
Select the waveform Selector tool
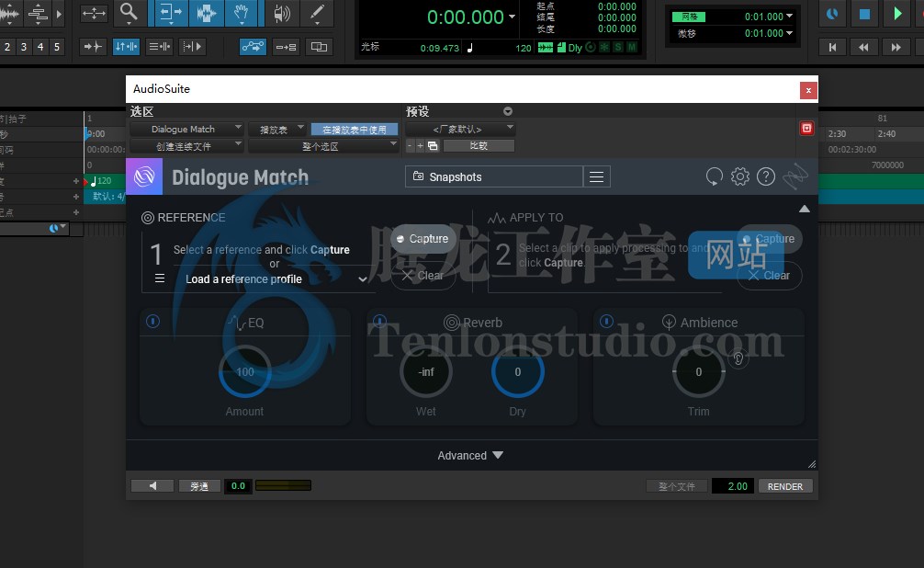(207, 12)
